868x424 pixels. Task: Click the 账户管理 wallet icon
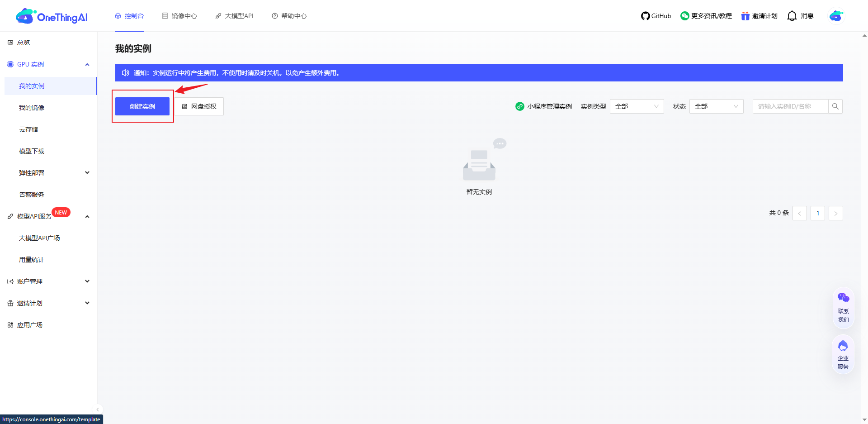[10, 281]
